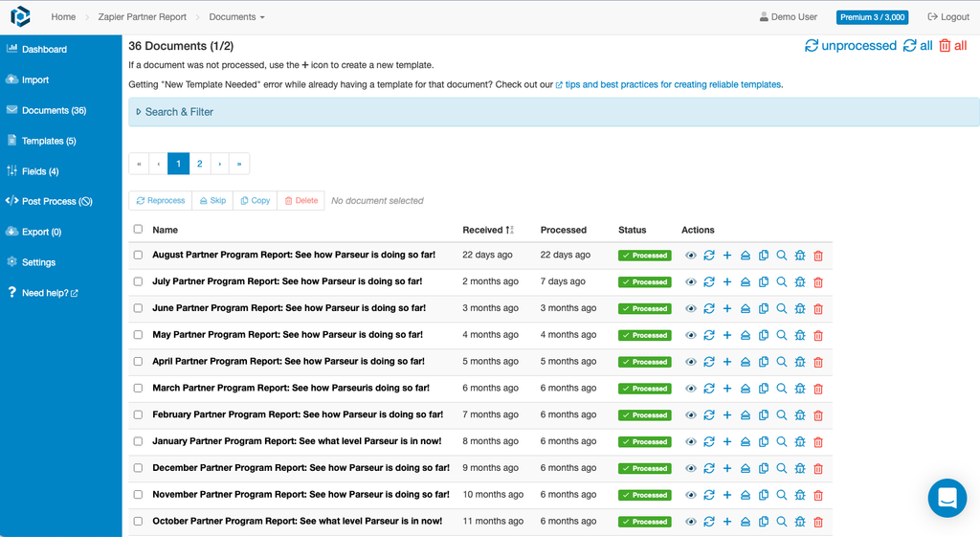Reprocess the April Partner Program Report
The image size is (980, 537).
[x=709, y=362]
